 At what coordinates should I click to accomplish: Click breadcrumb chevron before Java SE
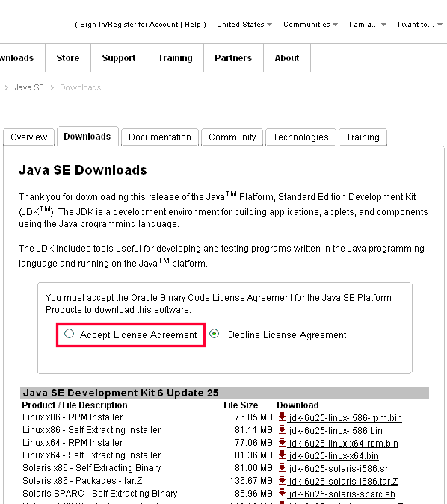(x=6, y=87)
